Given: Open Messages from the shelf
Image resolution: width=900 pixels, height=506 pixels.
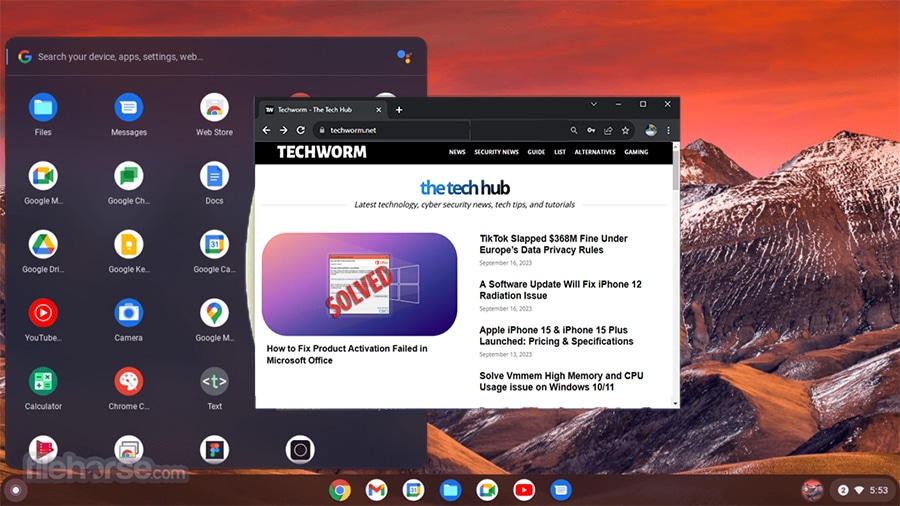Looking at the screenshot, I should [x=561, y=490].
